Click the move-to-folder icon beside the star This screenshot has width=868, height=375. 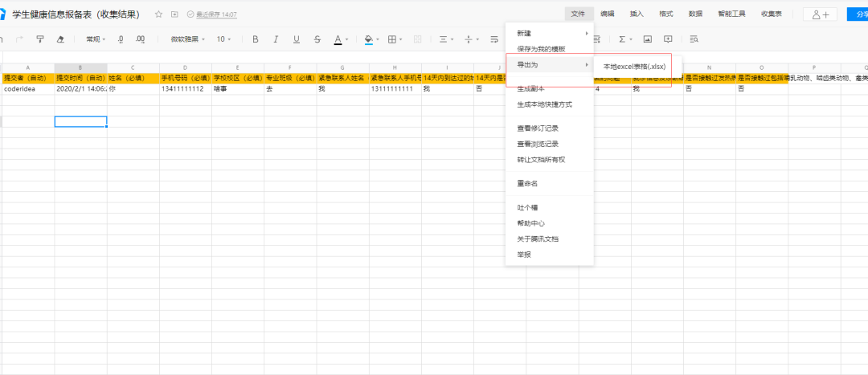point(175,14)
